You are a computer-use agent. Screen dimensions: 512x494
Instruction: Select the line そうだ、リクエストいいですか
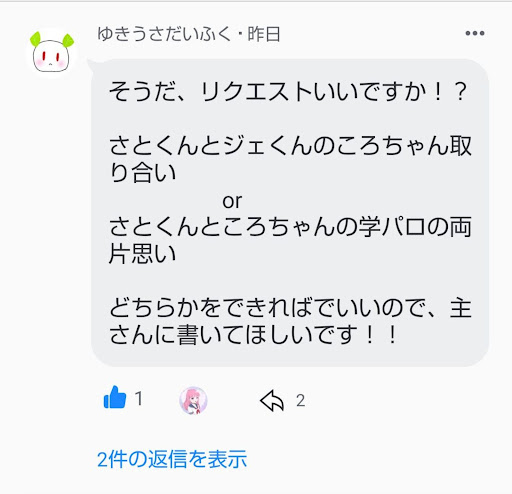[288, 91]
